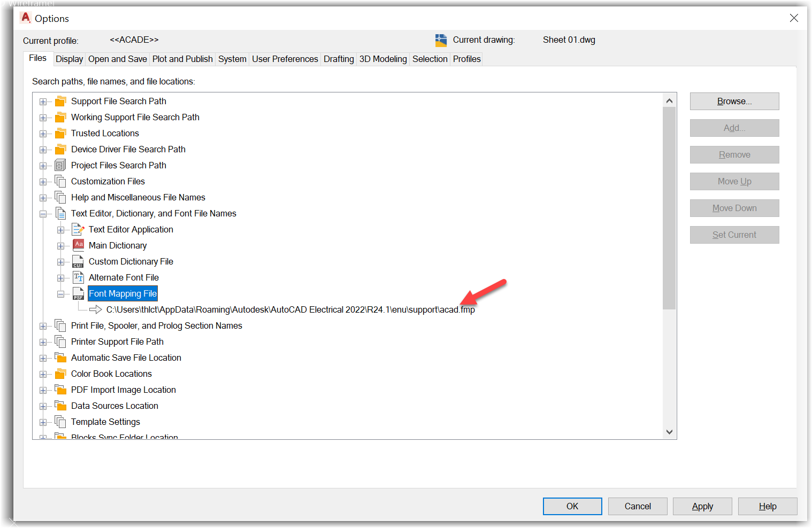The width and height of the screenshot is (812, 528).
Task: Expand Support File Search Path node
Action: [43, 102]
